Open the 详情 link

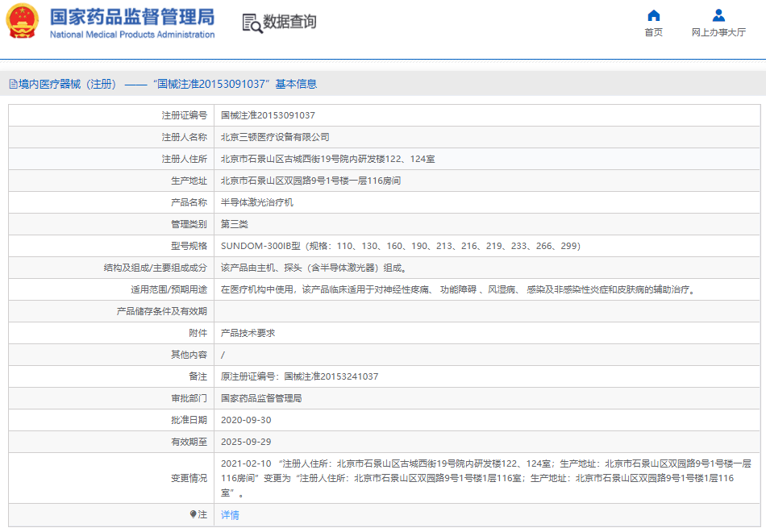pyautogui.click(x=230, y=515)
